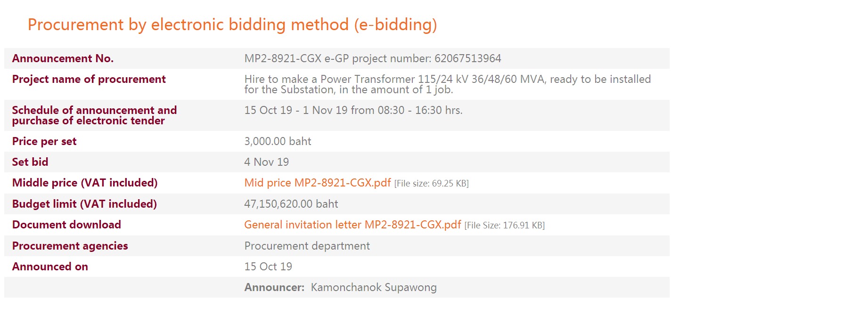The image size is (868, 324).
Task: Click the Middle price (VAT included) label
Action: (x=85, y=183)
